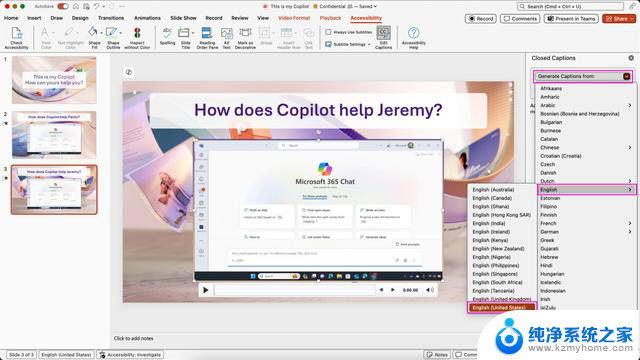Click the Insert Header Row icon
Screen dimensions: 640x360
(x=288, y=38)
